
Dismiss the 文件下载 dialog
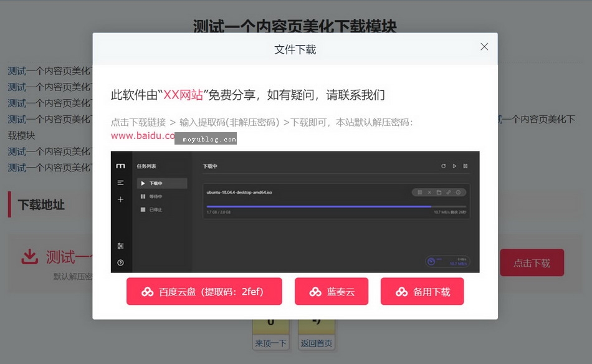484,46
